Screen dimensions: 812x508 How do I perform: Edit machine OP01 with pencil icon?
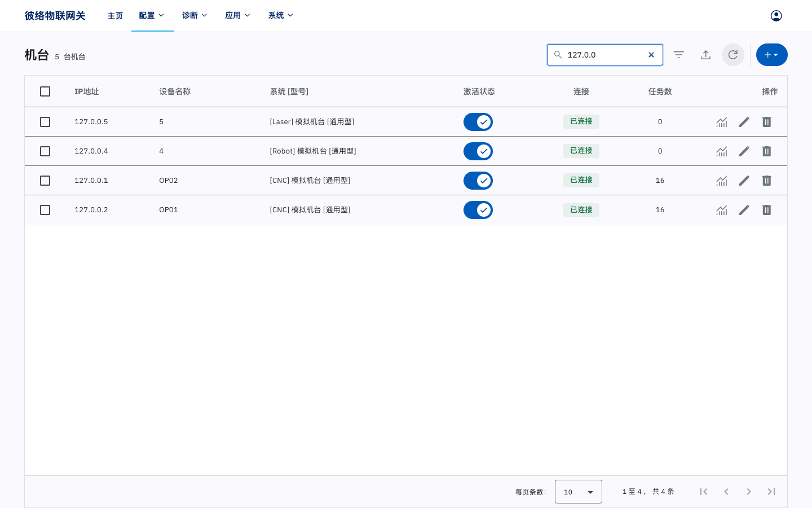[x=744, y=210]
